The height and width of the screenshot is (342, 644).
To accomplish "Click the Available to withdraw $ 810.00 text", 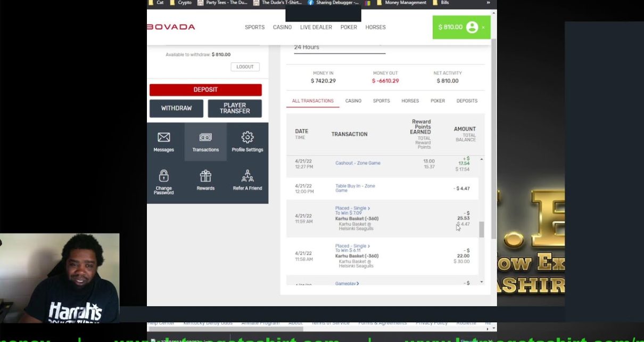I will [x=198, y=54].
